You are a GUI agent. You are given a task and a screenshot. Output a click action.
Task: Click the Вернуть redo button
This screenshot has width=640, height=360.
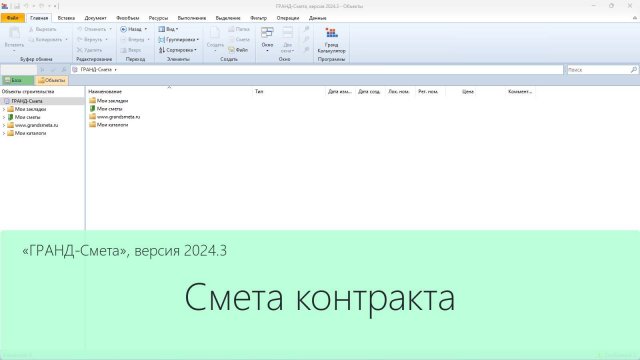point(92,40)
